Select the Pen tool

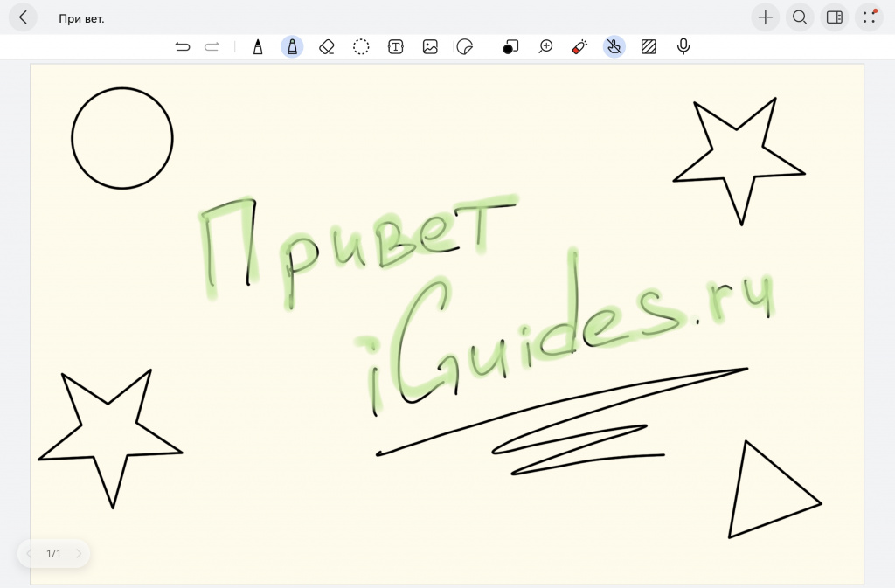coord(258,47)
